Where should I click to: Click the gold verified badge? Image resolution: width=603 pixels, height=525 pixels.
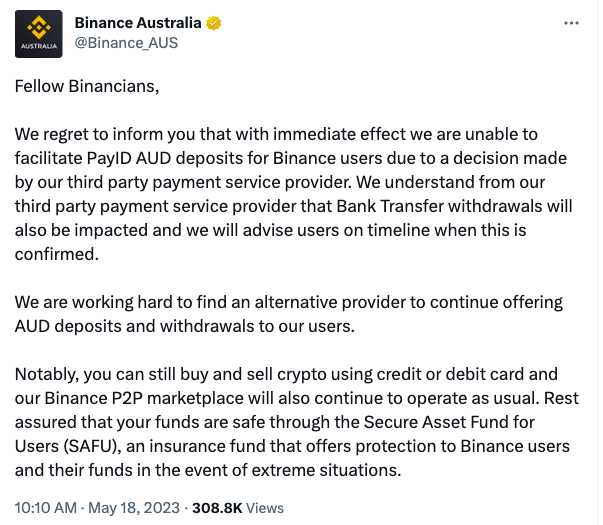[x=213, y=23]
